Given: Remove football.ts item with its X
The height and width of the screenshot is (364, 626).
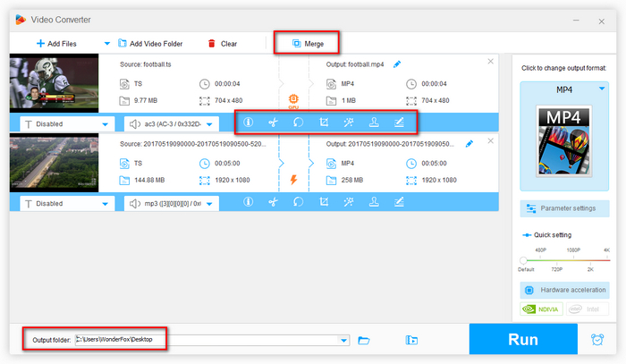Looking at the screenshot, I should click(x=491, y=62).
